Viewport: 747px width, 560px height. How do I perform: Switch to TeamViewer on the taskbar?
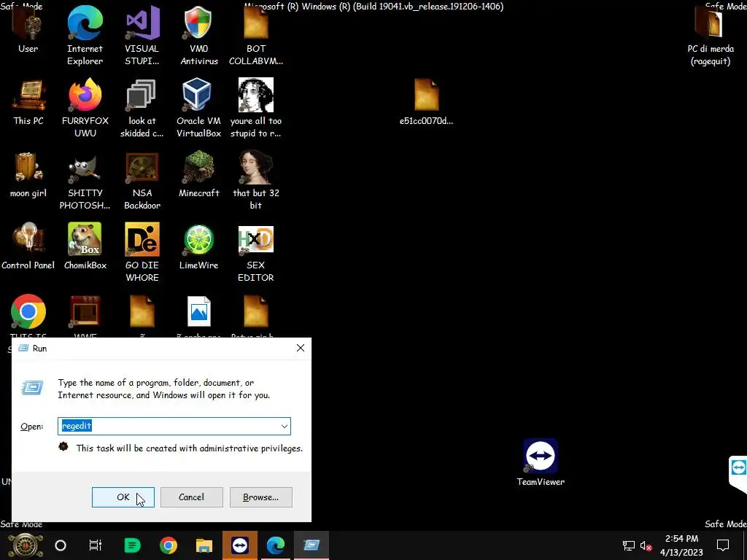pyautogui.click(x=239, y=545)
